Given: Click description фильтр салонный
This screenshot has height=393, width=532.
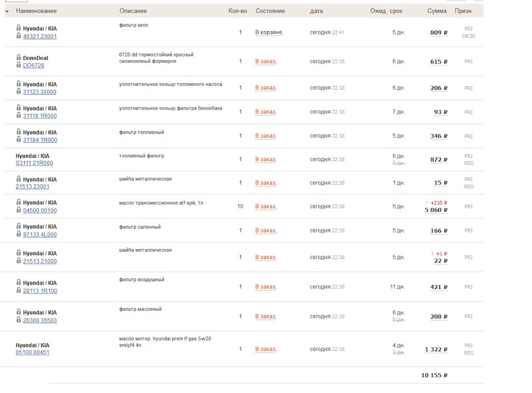Looking at the screenshot, I should 140,227.
